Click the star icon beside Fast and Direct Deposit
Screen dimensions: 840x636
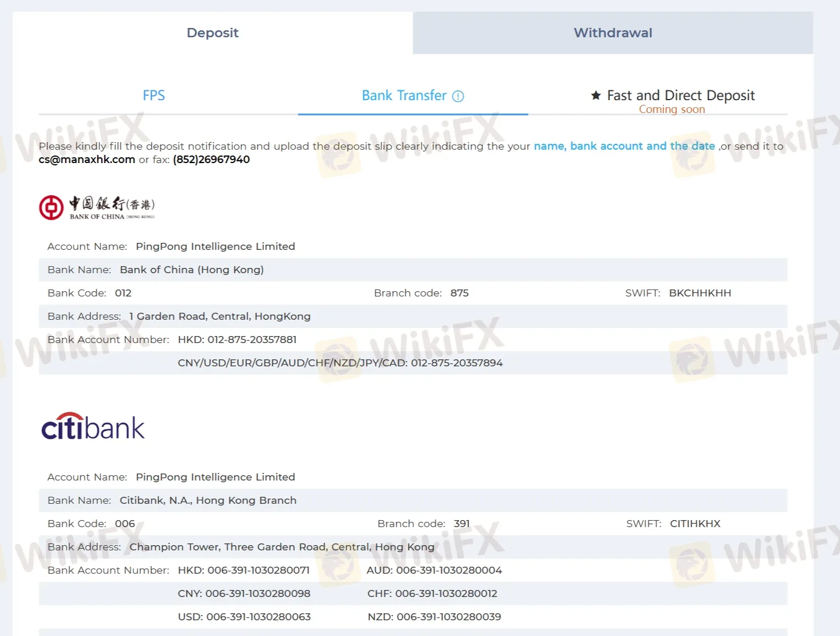[x=595, y=95]
